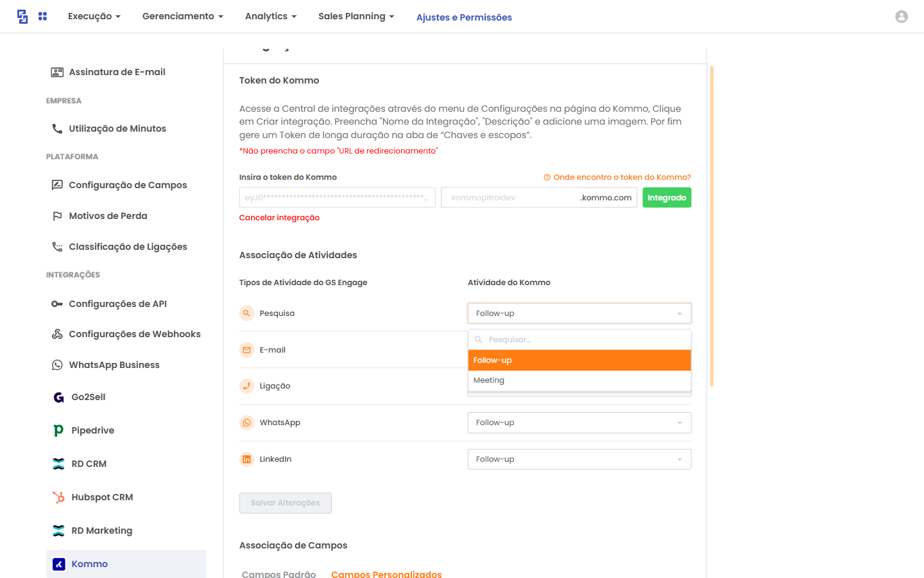The height and width of the screenshot is (578, 924).
Task: Click the orange vertical scrollbar
Action: pos(712,226)
